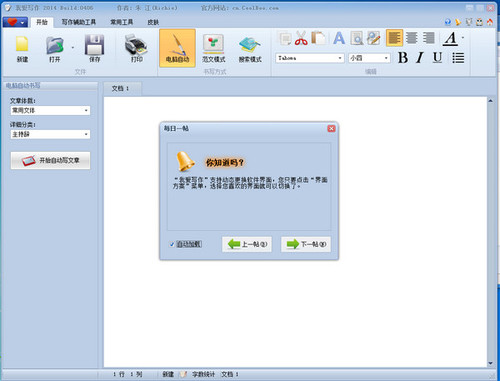This screenshot has height=381, width=500.
Task: Click the paste clipboard icon
Action: pos(319,38)
